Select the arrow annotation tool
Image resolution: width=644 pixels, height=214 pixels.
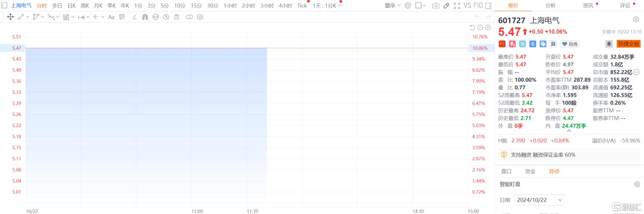tap(96, 17)
